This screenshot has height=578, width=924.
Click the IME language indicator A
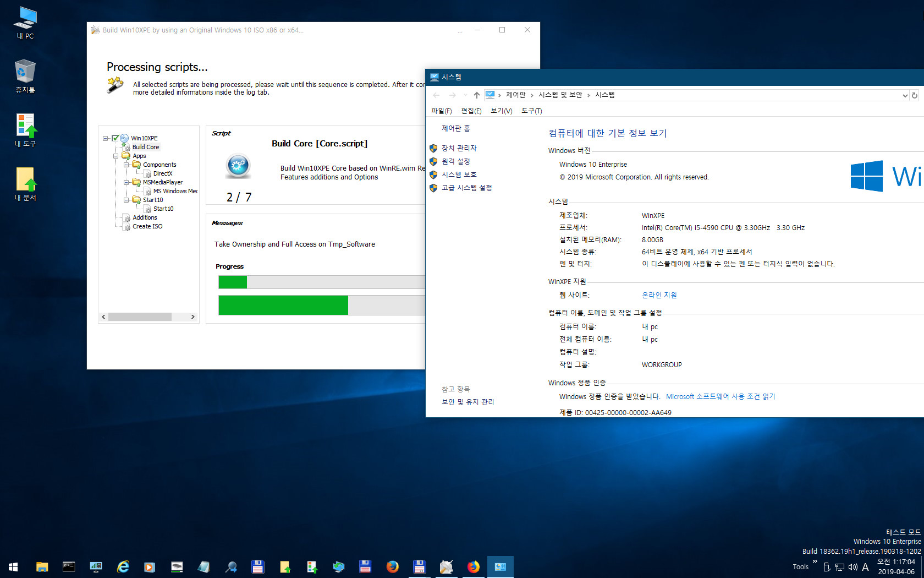click(x=865, y=567)
